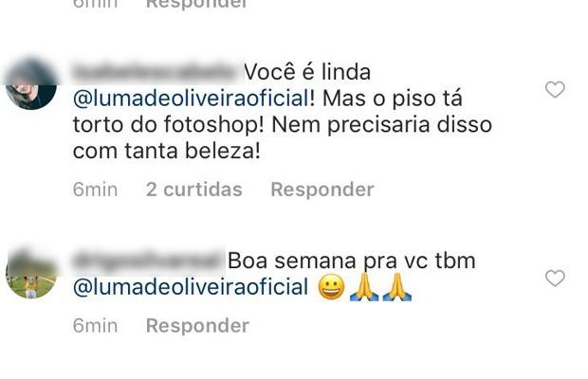Follow @lumadeoliveiraoficial mention beside the emojis
This screenshot has width=588, height=379.
click(x=191, y=288)
